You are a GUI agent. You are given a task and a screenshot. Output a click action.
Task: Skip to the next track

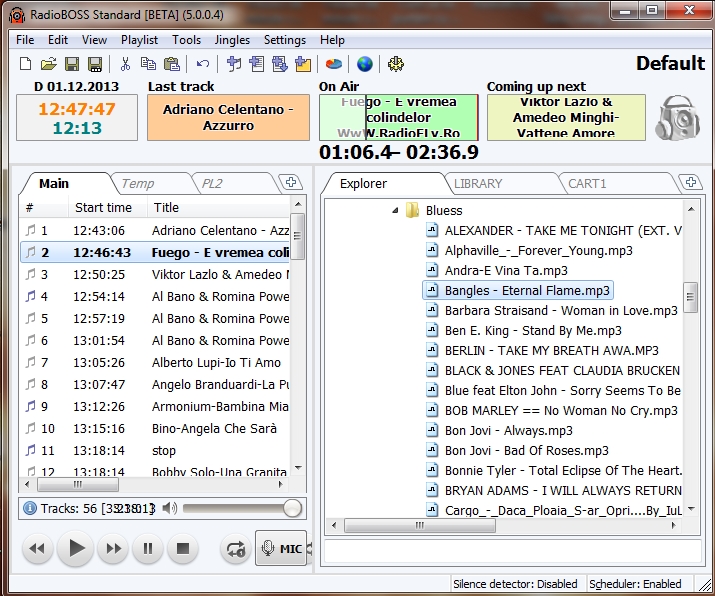[114, 548]
